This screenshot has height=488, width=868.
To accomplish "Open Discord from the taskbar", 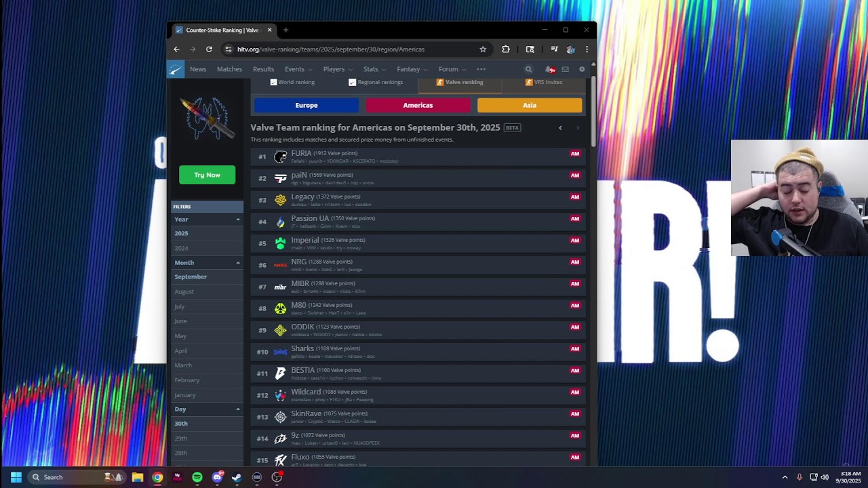I will 217,477.
